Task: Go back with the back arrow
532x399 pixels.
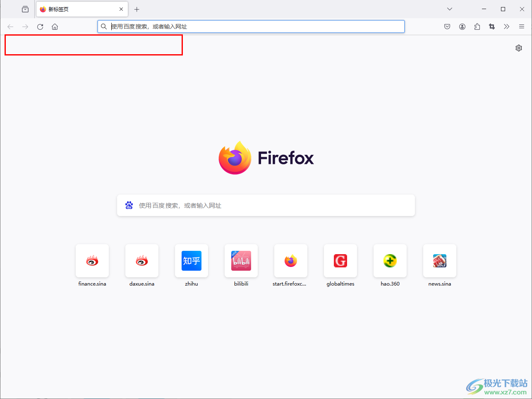Action: (x=10, y=26)
